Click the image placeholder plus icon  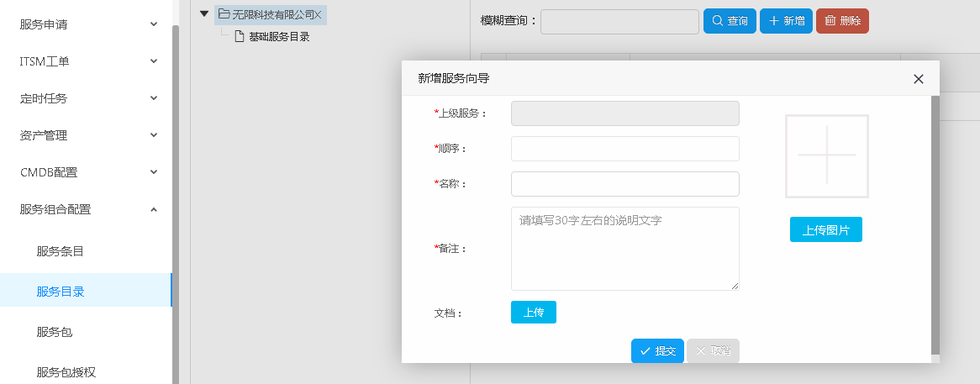pyautogui.click(x=826, y=155)
